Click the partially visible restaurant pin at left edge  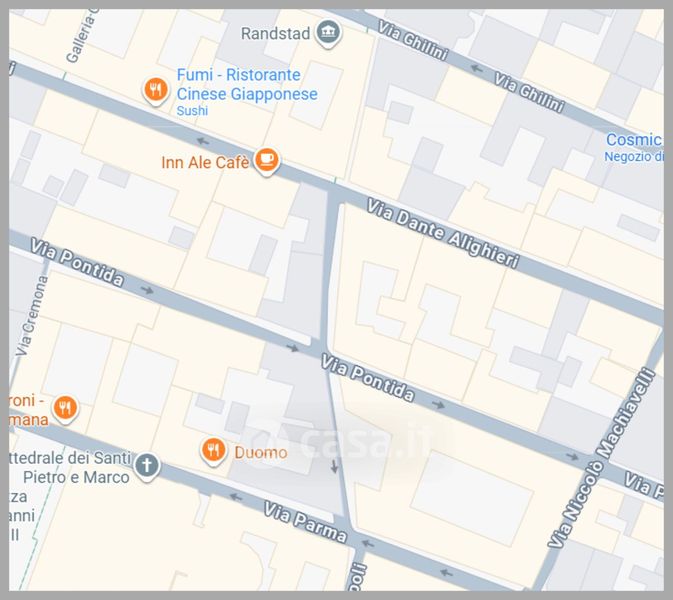click(x=65, y=407)
